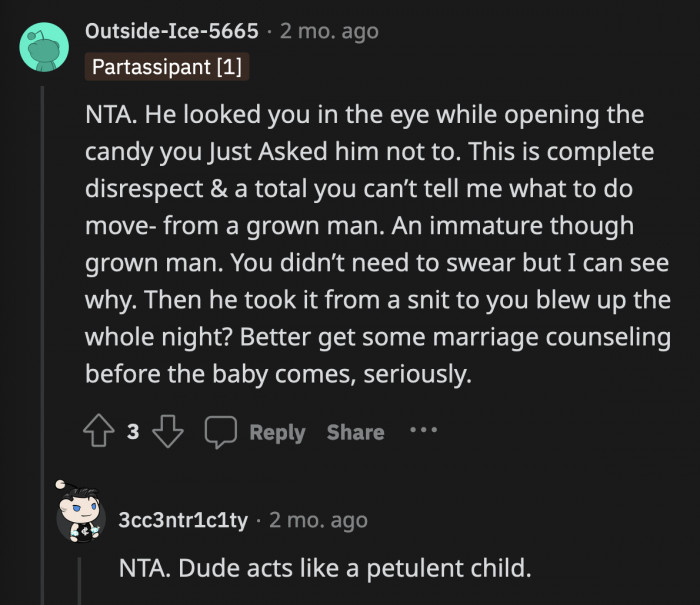Open the three-dot more options menu
The height and width of the screenshot is (605, 700).
point(423,431)
